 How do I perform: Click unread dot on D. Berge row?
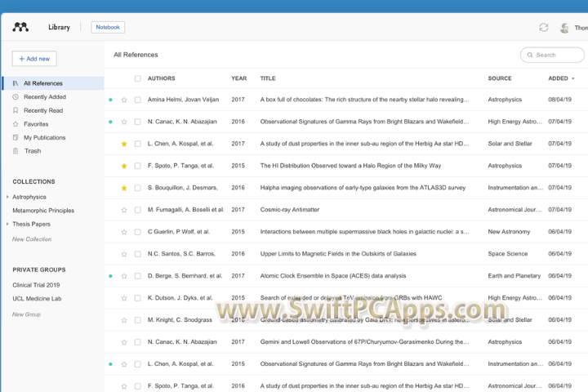point(110,276)
